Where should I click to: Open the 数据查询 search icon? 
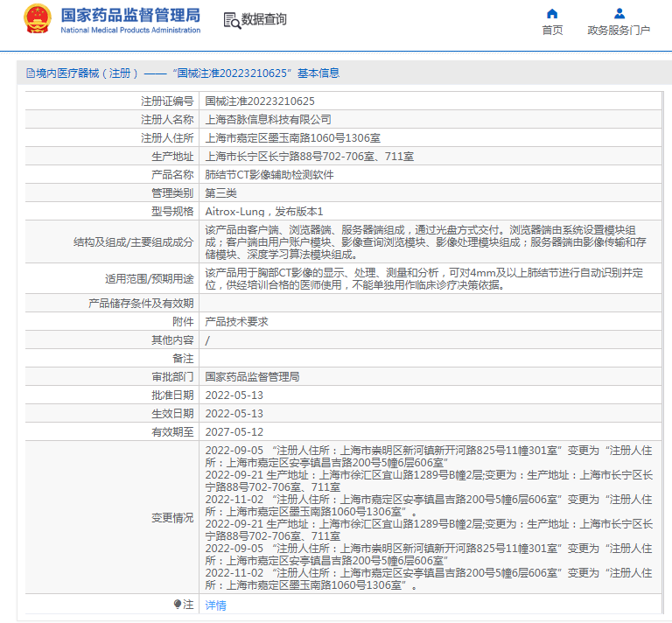tap(232, 20)
